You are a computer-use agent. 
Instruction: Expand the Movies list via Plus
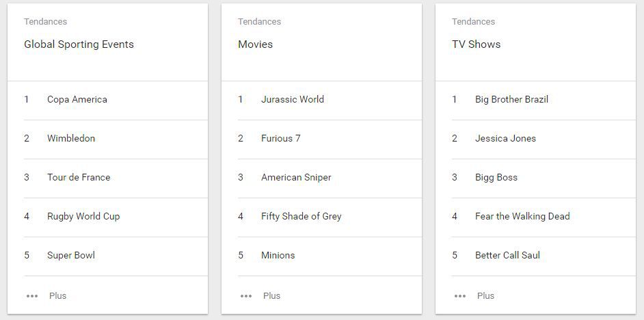pyautogui.click(x=272, y=296)
